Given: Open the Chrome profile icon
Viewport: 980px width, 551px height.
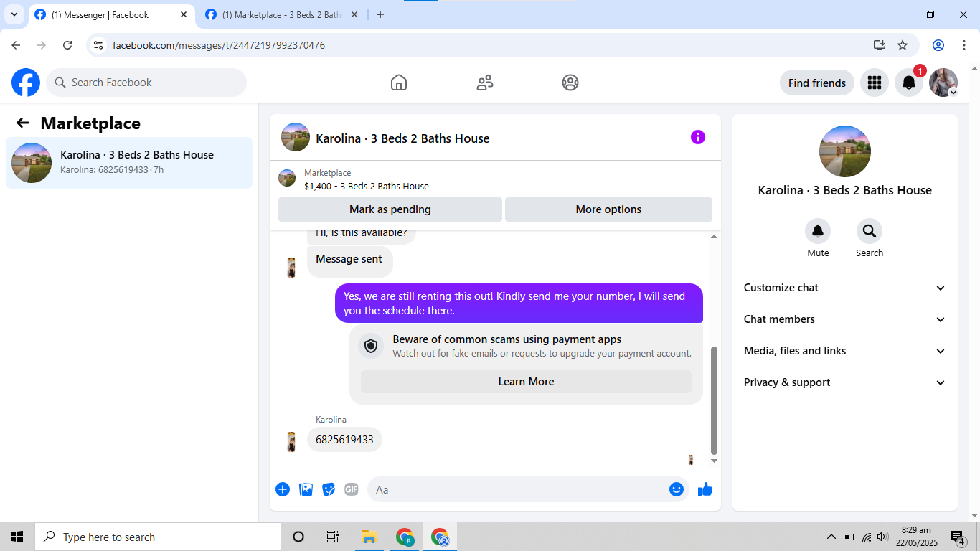Looking at the screenshot, I should tap(938, 45).
